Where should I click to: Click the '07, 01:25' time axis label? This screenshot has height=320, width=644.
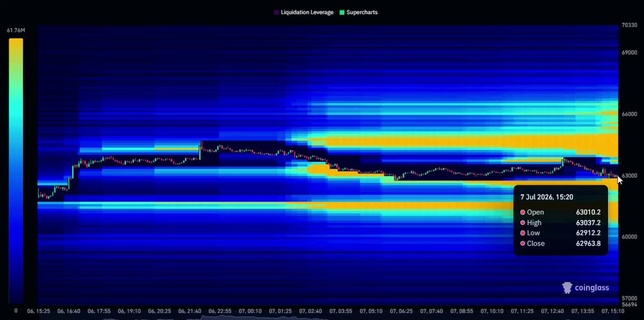pyautogui.click(x=280, y=311)
